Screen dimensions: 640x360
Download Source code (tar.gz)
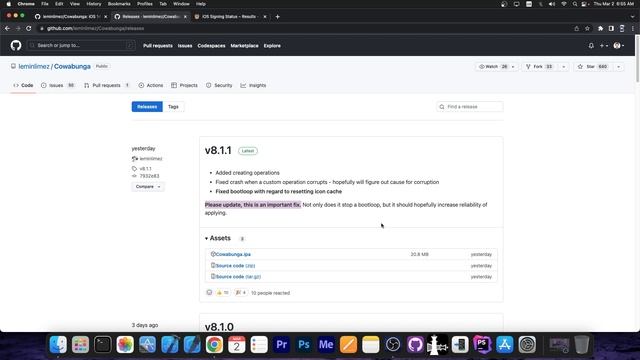(238, 277)
